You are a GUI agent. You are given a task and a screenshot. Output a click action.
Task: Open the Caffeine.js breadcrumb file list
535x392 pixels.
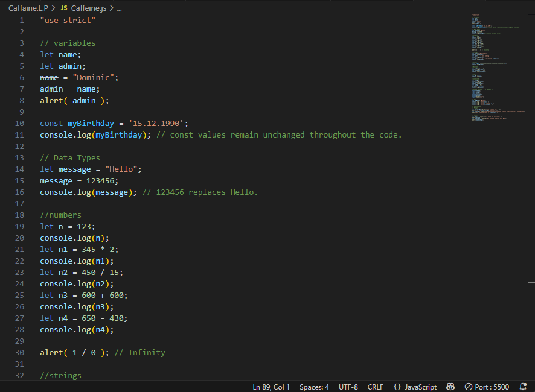point(88,8)
